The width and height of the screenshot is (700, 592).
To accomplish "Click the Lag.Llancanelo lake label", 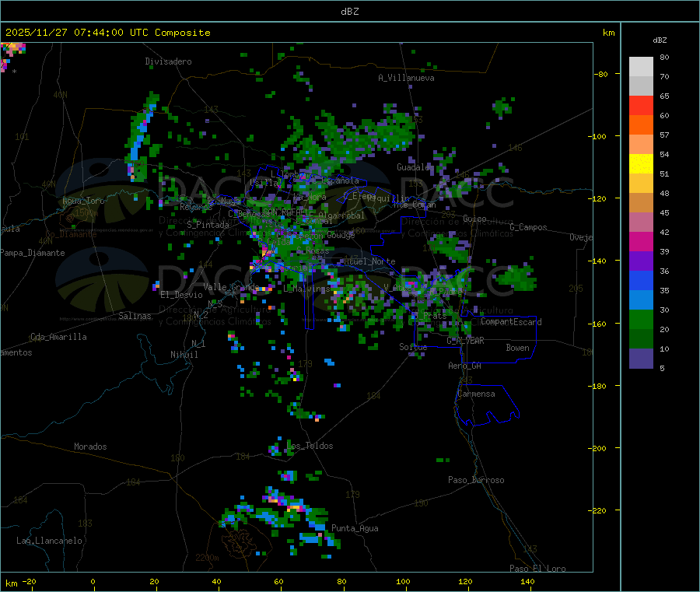I will pyautogui.click(x=50, y=541).
